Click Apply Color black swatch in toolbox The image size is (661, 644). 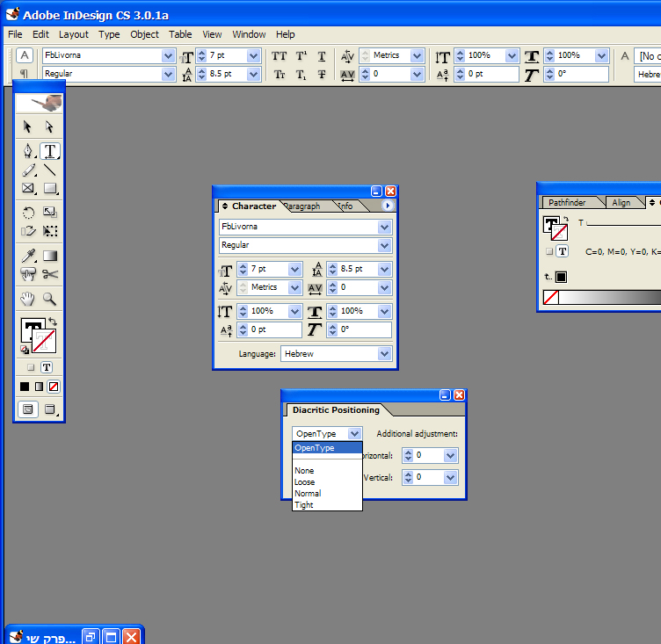[25, 387]
